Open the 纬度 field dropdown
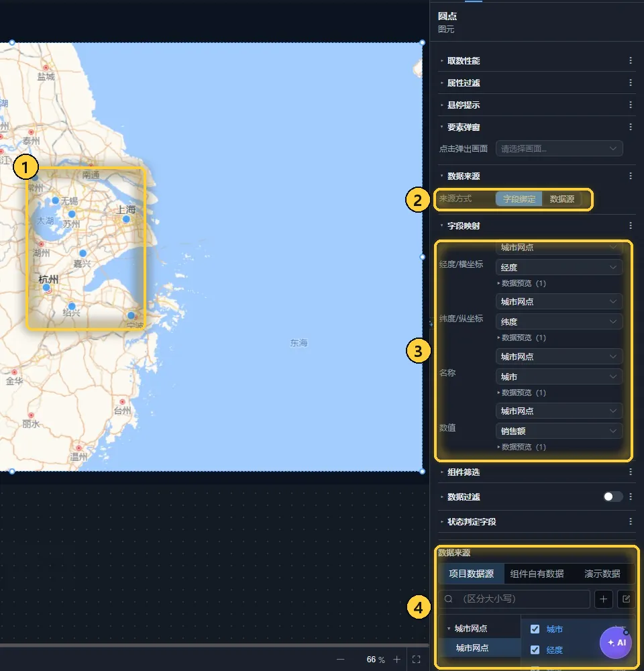 coord(559,322)
